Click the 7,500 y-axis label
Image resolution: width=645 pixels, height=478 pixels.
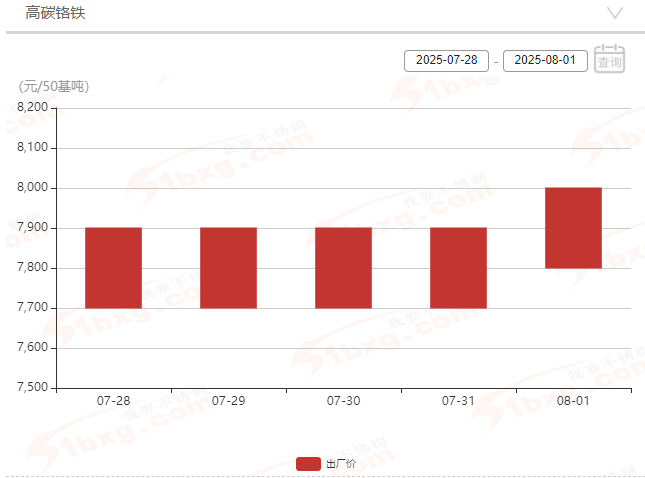33,388
